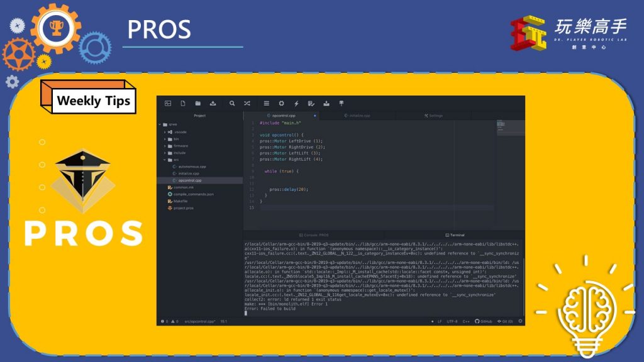Click the "Error: Failed to build" terminal line
The width and height of the screenshot is (644, 362).
(270, 309)
